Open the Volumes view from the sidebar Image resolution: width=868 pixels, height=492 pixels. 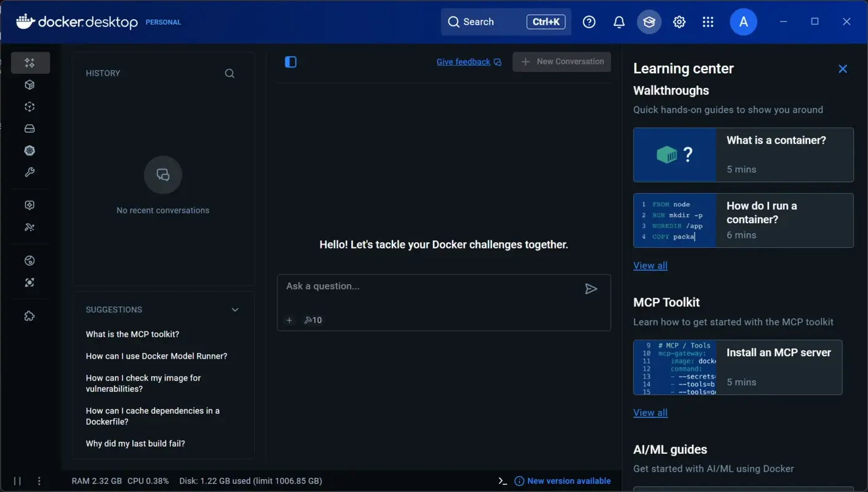[x=29, y=128]
